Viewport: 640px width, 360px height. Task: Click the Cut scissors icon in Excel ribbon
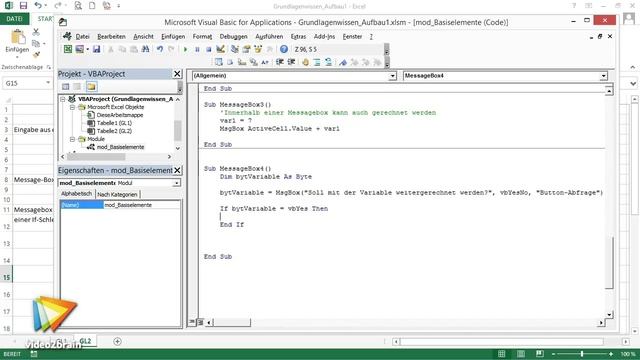coord(36,32)
